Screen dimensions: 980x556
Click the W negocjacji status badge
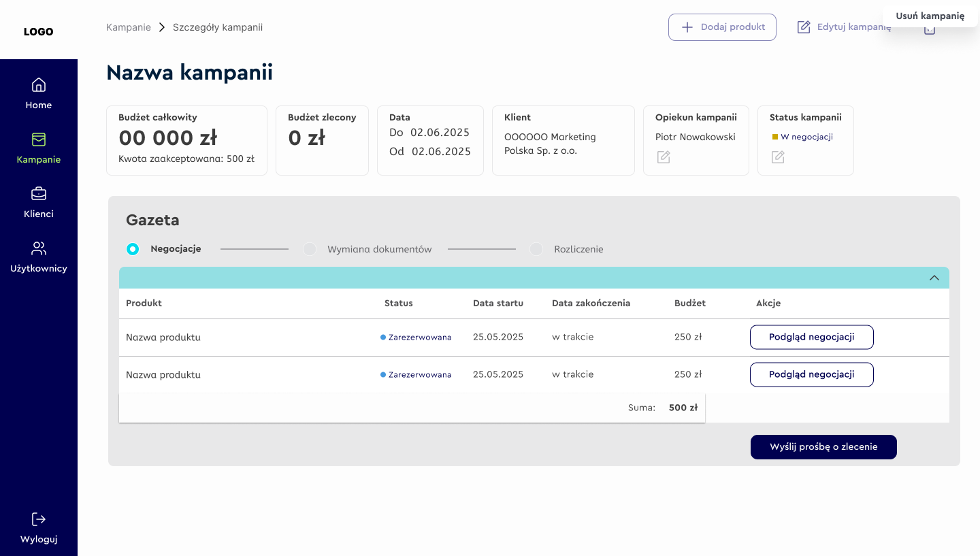[802, 137]
